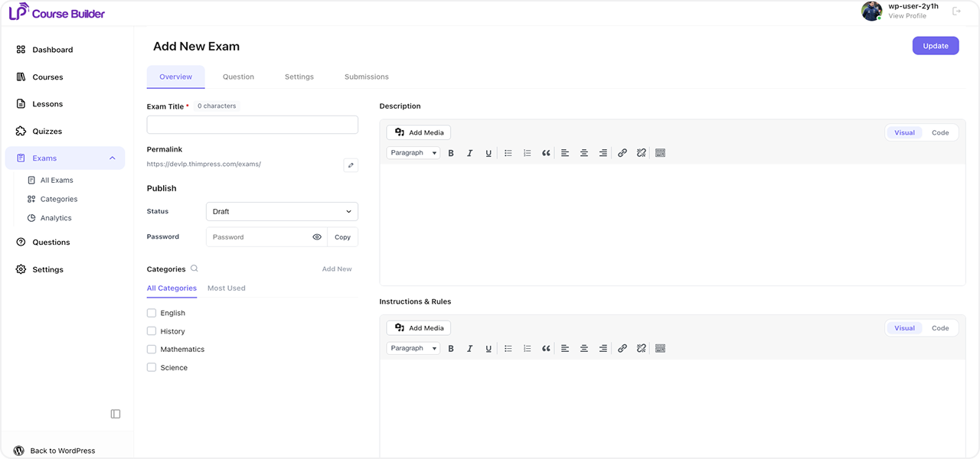Switch to the Question tab
The height and width of the screenshot is (459, 980).
point(238,76)
